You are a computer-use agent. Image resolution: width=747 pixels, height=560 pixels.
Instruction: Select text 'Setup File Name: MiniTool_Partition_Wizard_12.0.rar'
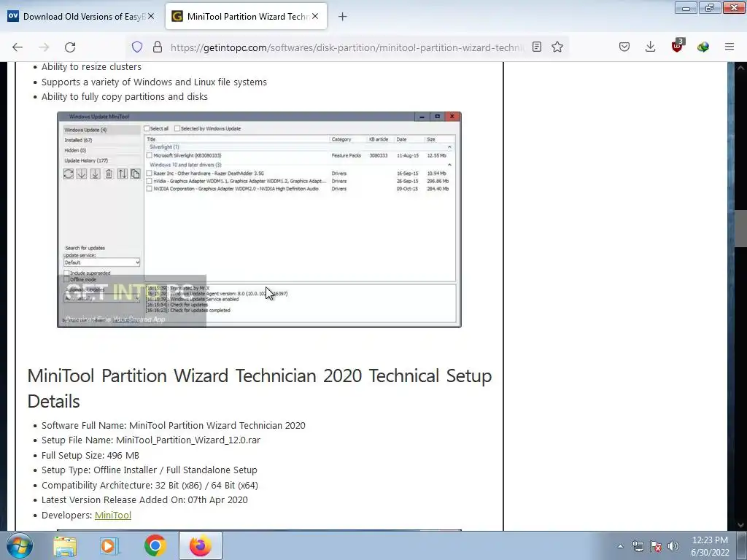[151, 440]
